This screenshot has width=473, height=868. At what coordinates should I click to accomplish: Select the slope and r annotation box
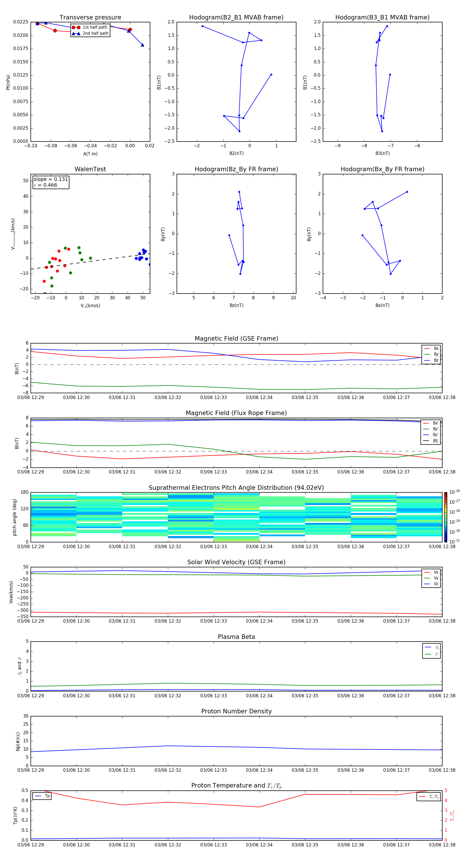click(x=50, y=182)
